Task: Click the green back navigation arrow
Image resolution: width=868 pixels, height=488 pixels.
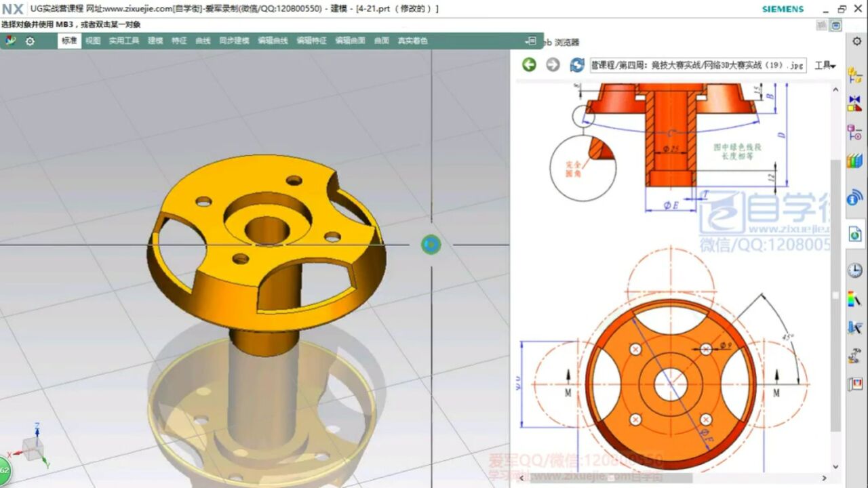Action: (530, 65)
